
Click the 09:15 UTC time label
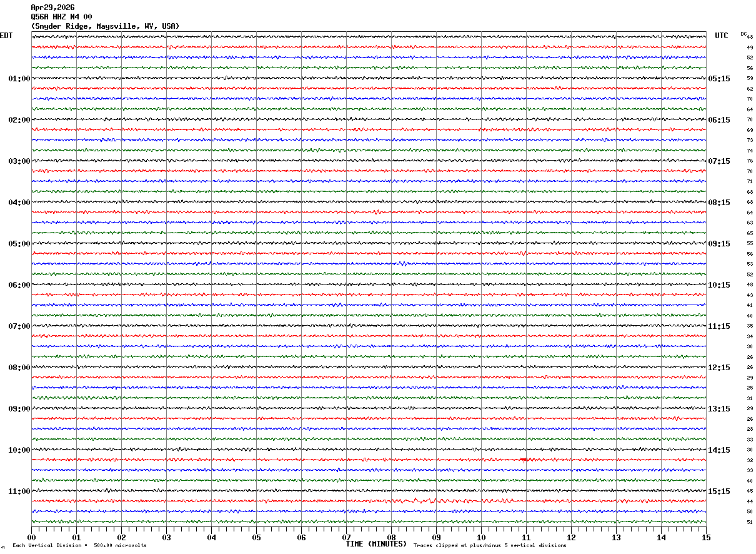click(719, 244)
